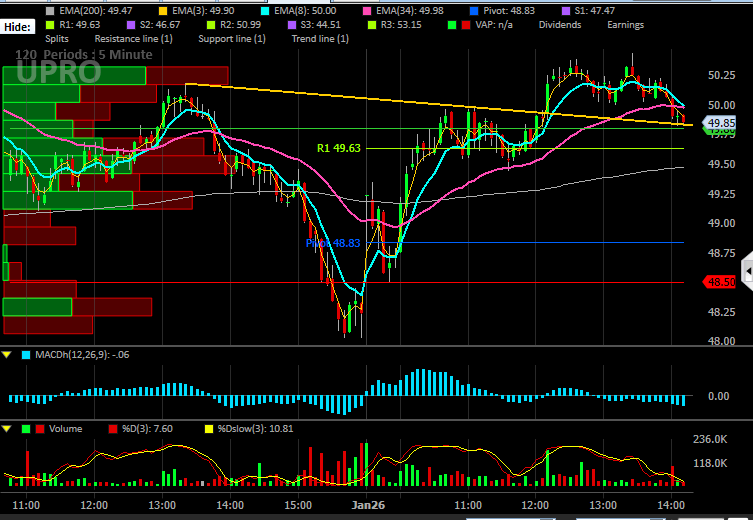Click the orange EMA(3) legend swatch
The width and height of the screenshot is (753, 520).
coord(163,11)
